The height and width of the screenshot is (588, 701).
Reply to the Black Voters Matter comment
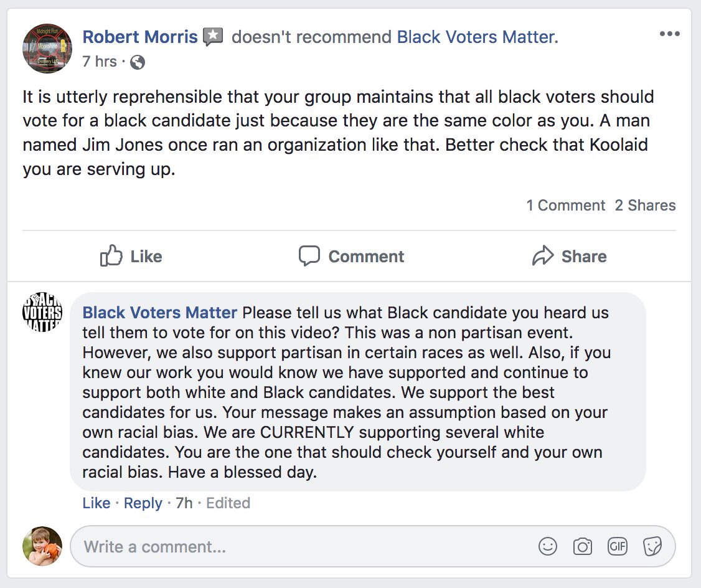pyautogui.click(x=143, y=503)
